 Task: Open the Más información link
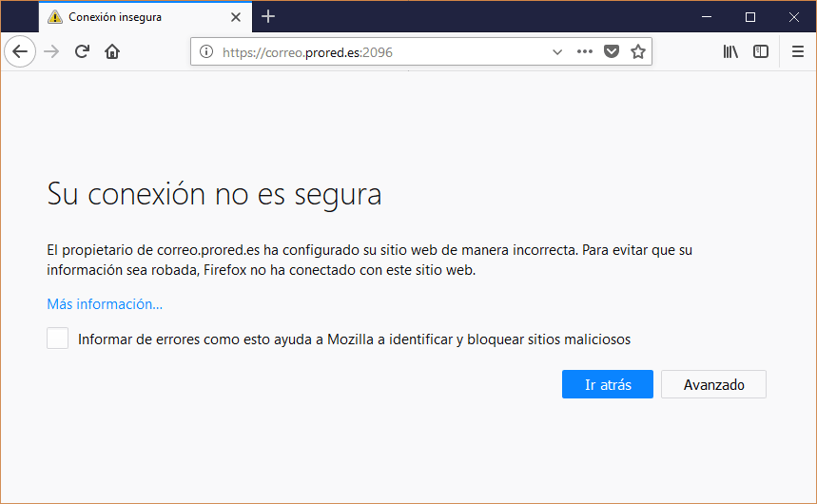105,304
